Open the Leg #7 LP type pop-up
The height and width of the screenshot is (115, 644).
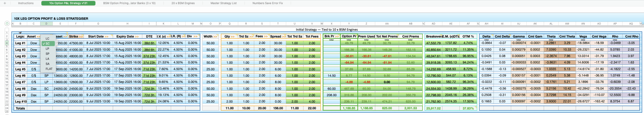(x=46, y=82)
